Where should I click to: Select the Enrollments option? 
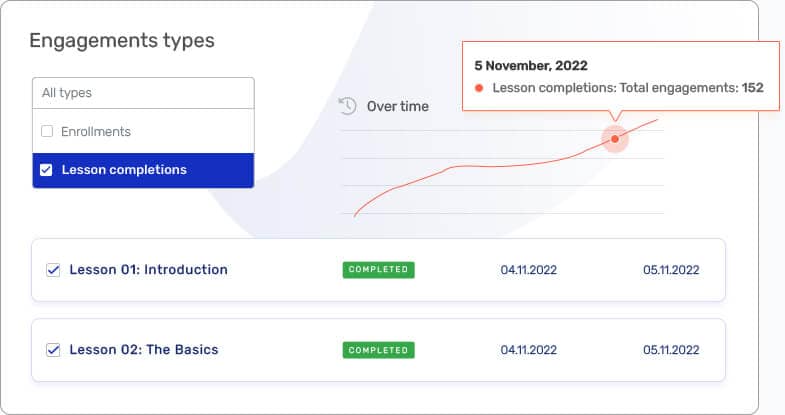(96, 131)
